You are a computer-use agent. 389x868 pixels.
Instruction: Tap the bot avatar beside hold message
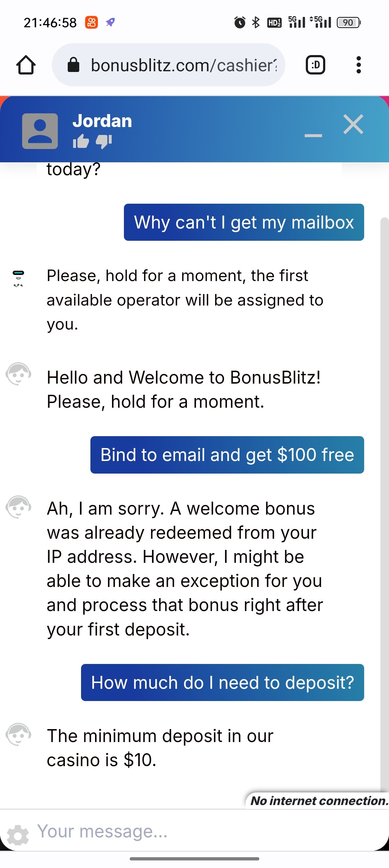point(18,279)
